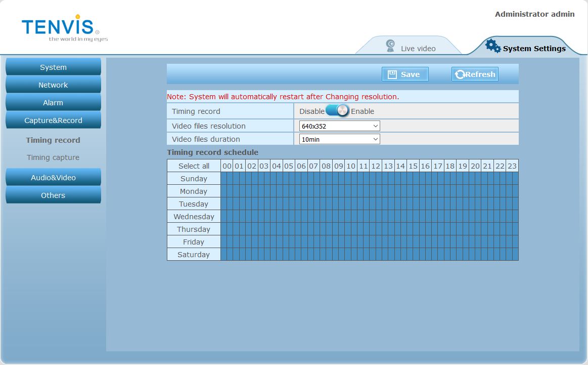Open the Others settings menu
The image size is (588, 365).
[53, 195]
